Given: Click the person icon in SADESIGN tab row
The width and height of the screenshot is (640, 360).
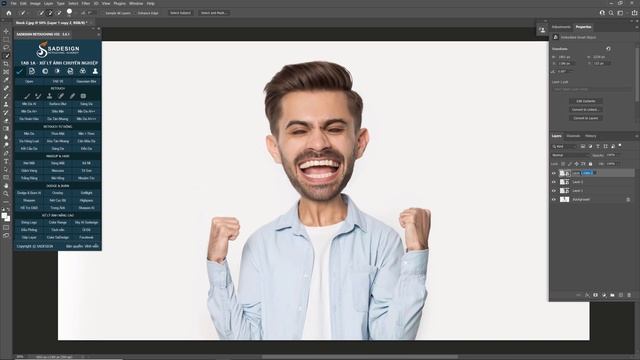Looking at the screenshot, I should coord(95,71).
